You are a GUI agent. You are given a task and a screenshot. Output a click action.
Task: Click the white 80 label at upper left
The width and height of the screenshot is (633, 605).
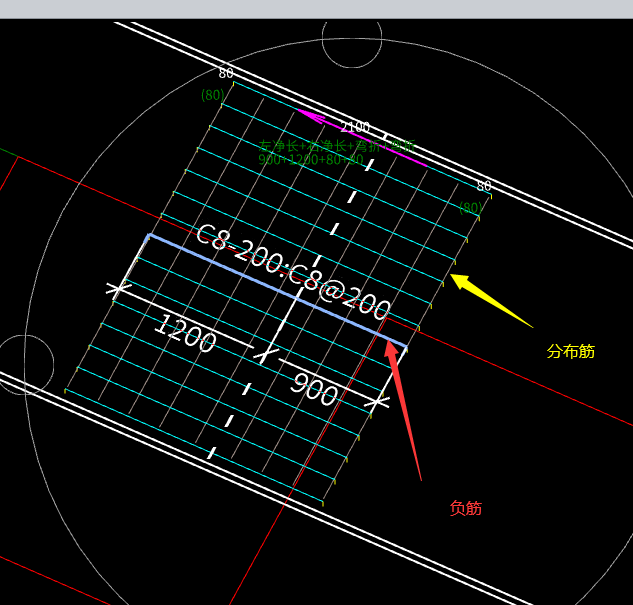[226, 73]
